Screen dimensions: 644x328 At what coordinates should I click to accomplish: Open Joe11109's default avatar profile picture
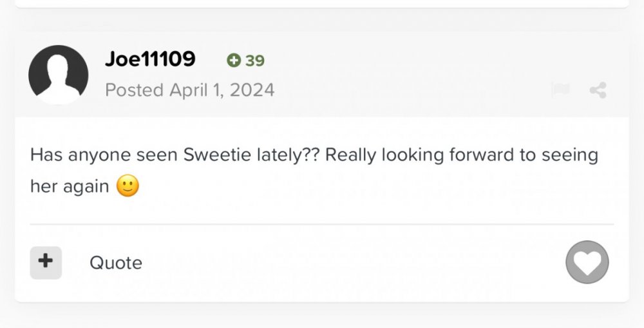click(59, 75)
